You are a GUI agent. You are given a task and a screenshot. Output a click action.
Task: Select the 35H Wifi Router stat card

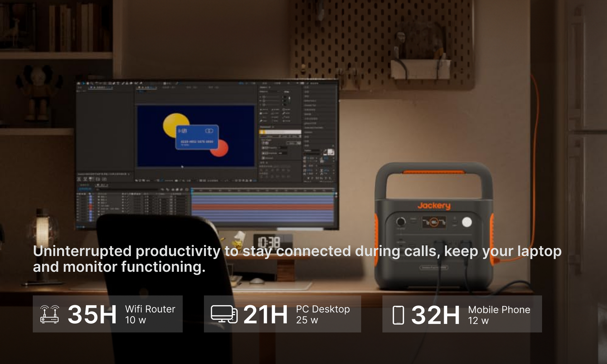click(x=107, y=314)
